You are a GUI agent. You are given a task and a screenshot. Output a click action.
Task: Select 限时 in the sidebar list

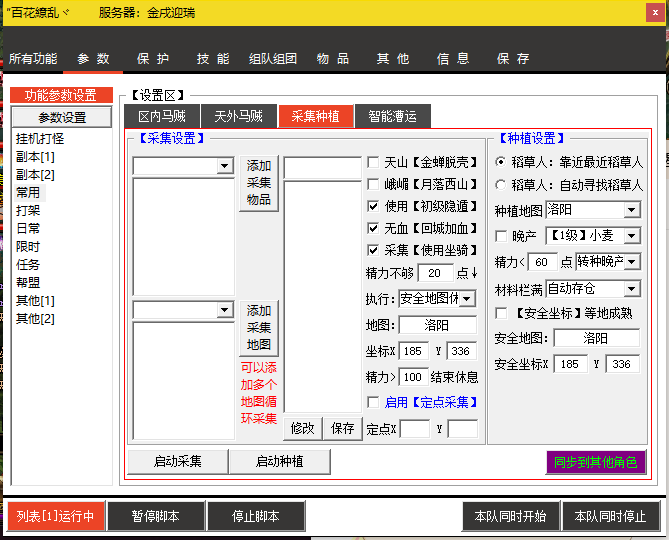(x=28, y=247)
